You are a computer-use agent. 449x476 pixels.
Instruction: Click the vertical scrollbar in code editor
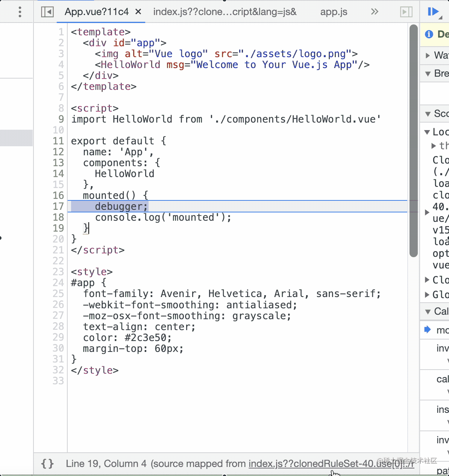tap(414, 141)
